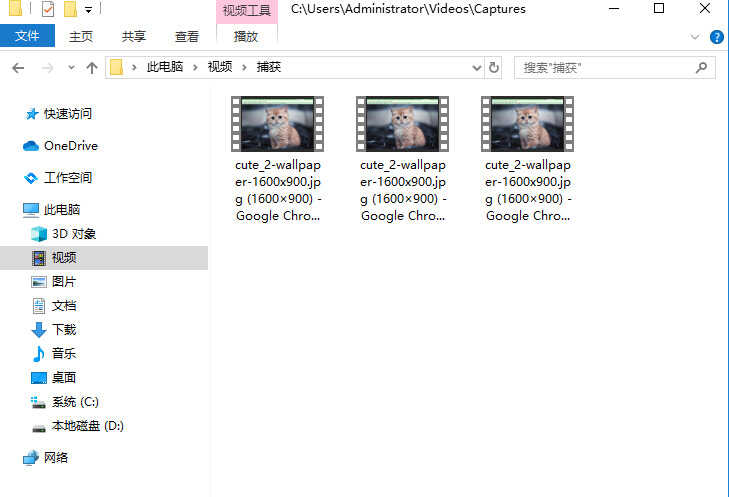Open the 桌面 folder in sidebar

point(64,378)
